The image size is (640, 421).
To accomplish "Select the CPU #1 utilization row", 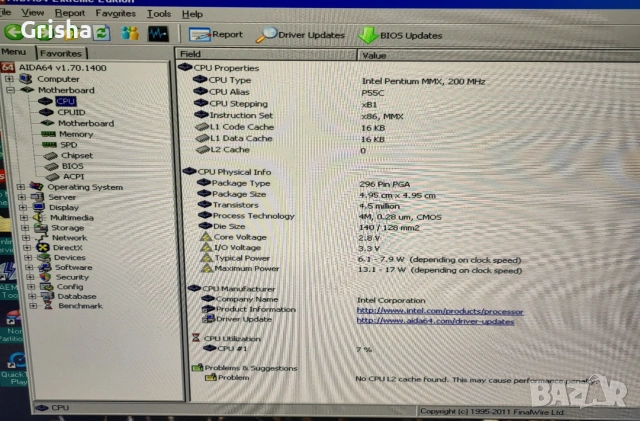I will 287,349.
